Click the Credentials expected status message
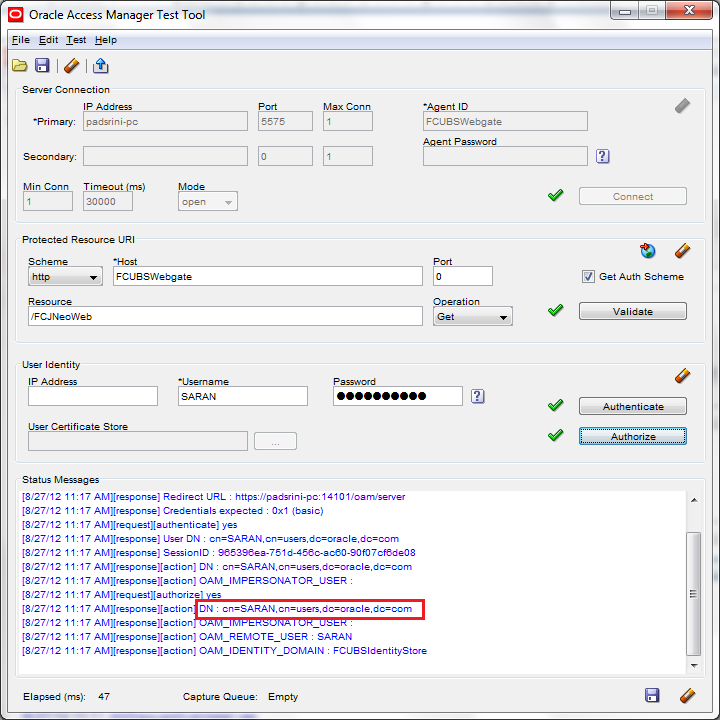This screenshot has height=720, width=720. point(173,511)
